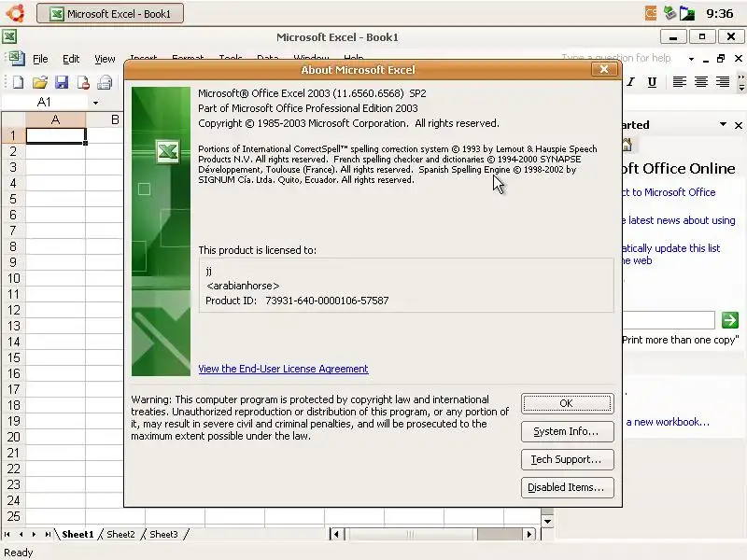Image resolution: width=747 pixels, height=560 pixels.
Task: Open the help question box dropdown arrow
Action: 691,59
